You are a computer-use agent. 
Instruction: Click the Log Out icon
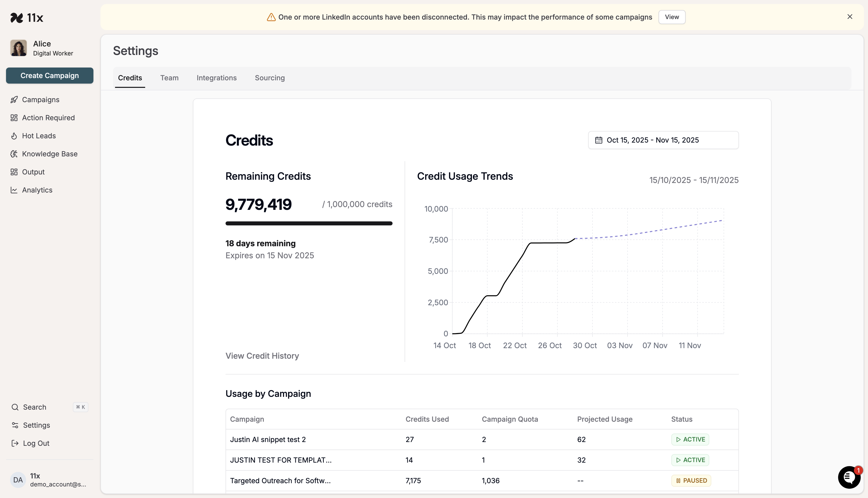[x=15, y=443]
